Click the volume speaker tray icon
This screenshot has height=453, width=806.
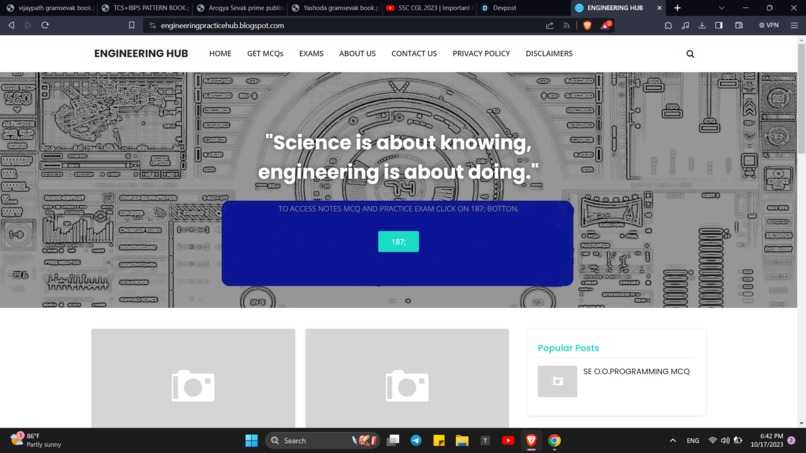point(725,441)
